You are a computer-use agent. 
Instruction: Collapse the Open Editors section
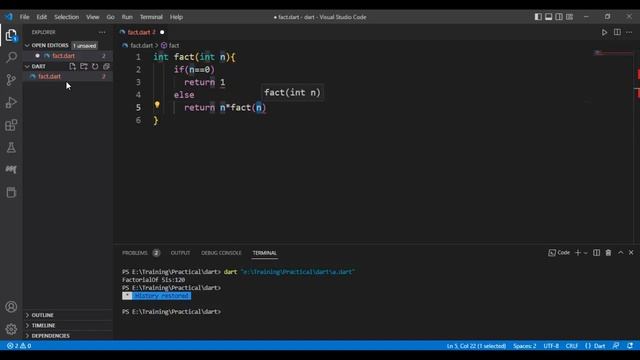(x=27, y=45)
